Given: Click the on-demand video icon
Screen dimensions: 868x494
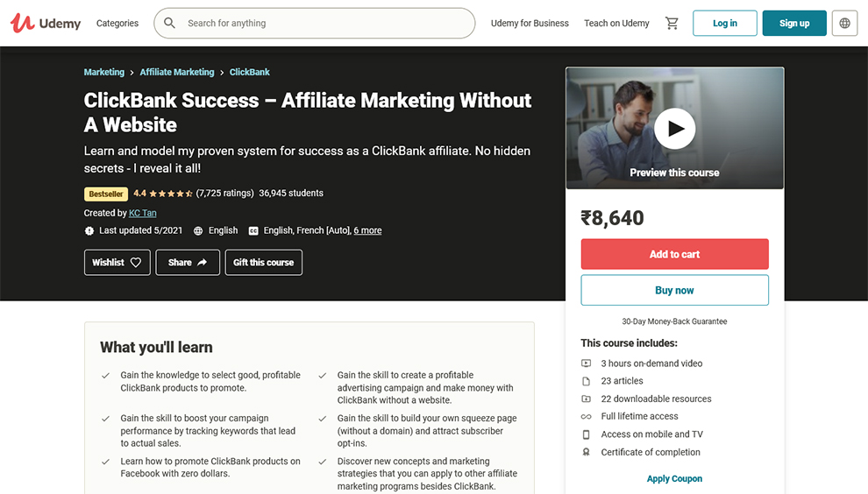Looking at the screenshot, I should [586, 363].
